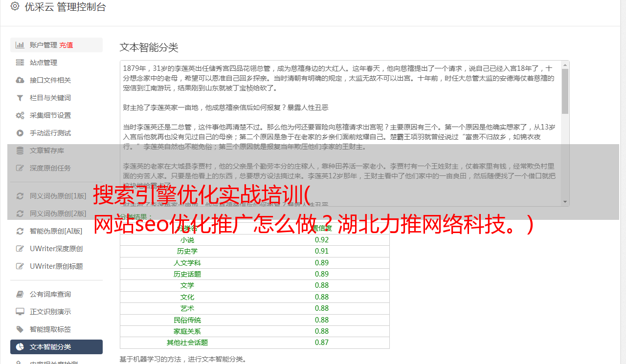Click the gear icon beside 优采云 管理控制台
Screen dimensions: 626x364
(x=15, y=6)
